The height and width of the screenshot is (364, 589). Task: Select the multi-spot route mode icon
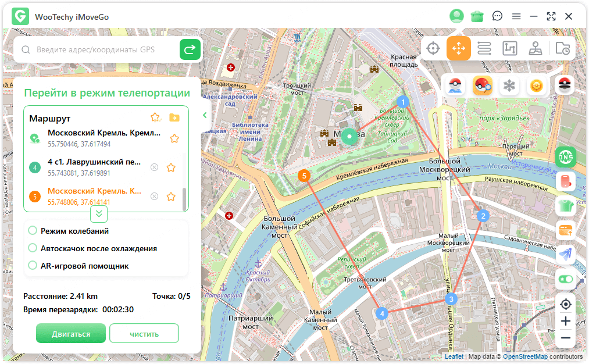point(510,48)
